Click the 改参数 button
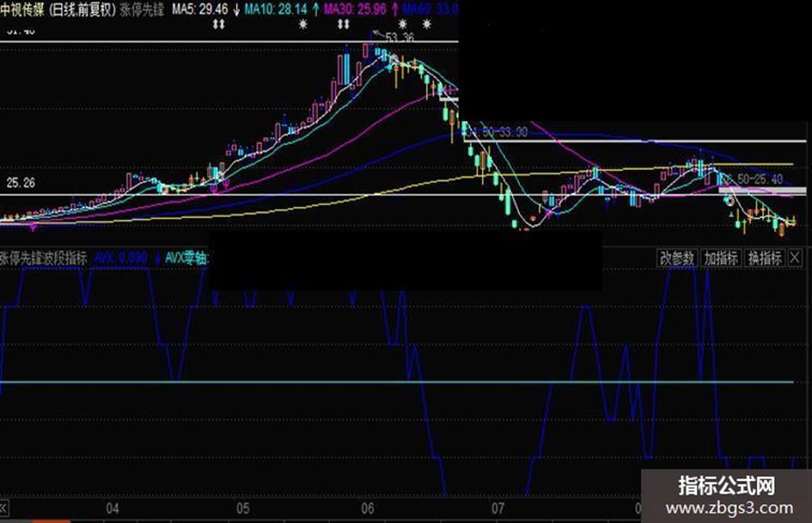 (677, 258)
